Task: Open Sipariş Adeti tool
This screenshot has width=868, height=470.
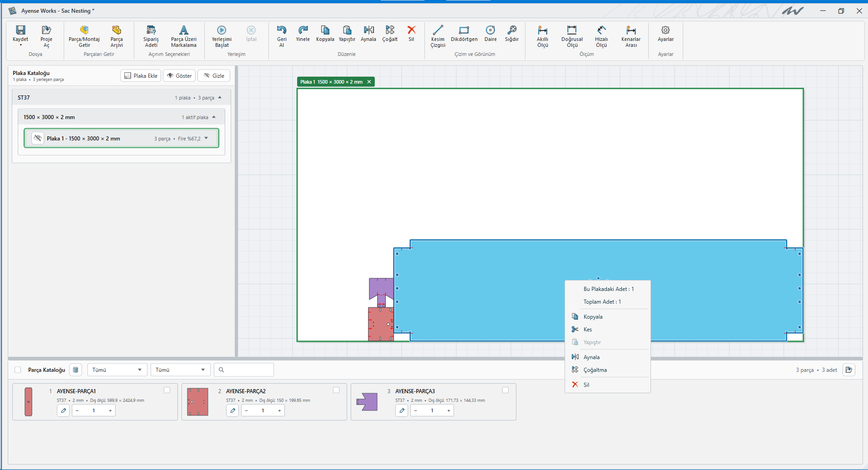Action: 151,36
